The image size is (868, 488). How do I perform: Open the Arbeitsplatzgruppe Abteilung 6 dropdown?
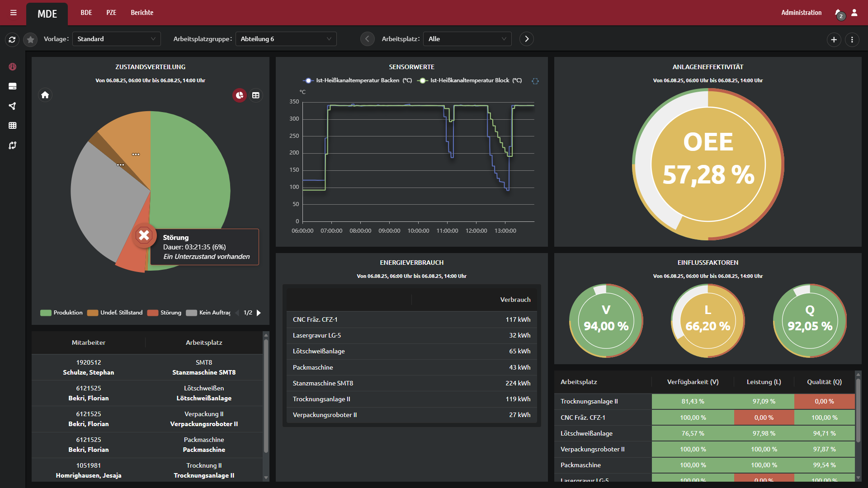coord(286,39)
